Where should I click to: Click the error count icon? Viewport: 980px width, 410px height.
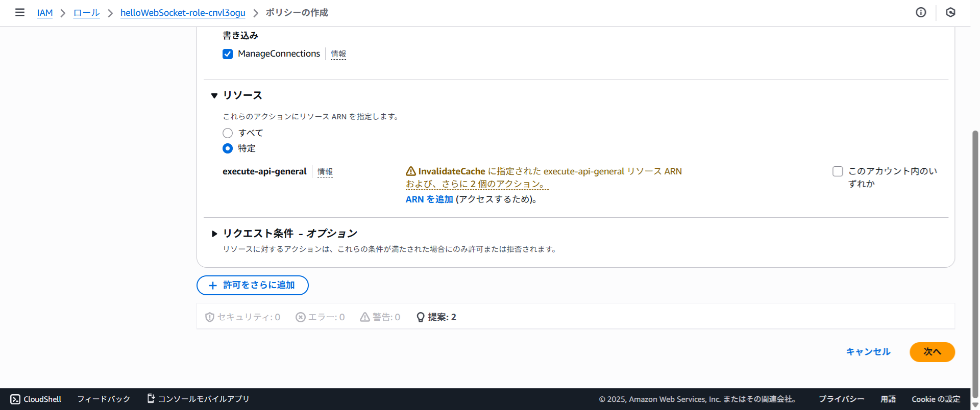coord(301,317)
